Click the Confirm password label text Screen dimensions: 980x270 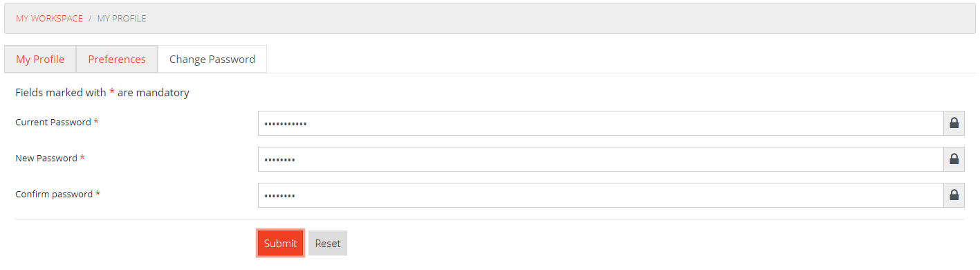(54, 195)
